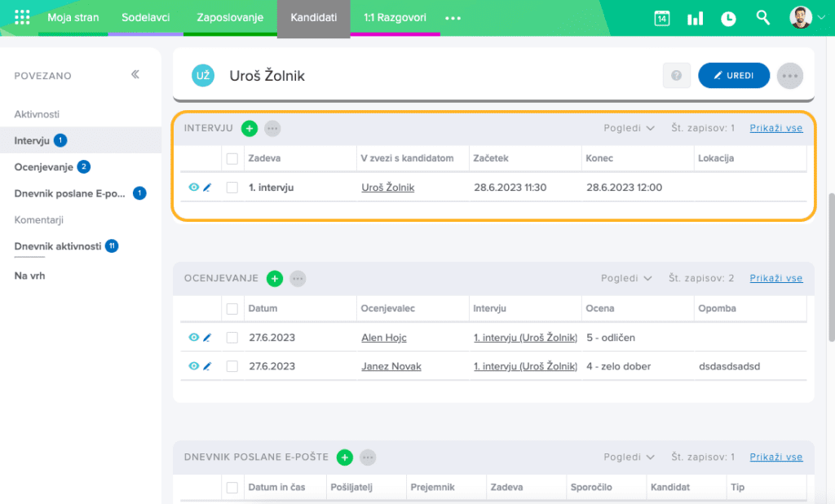
Task: Tick the checkbox for 1. intervju row
Action: pos(232,188)
